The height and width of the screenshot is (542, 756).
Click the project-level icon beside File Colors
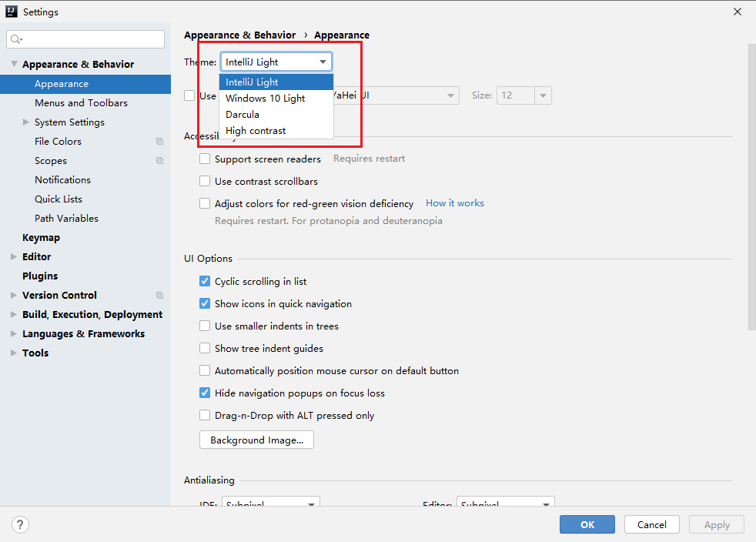click(x=159, y=142)
